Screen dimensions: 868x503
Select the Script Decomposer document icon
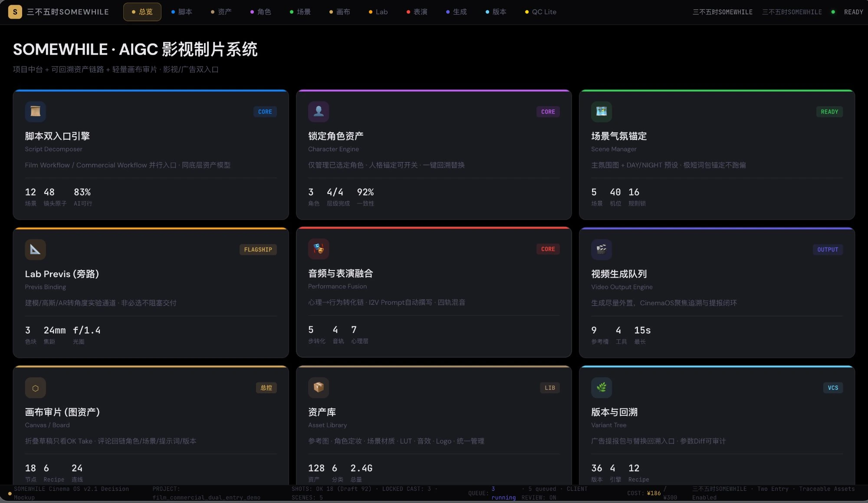click(x=35, y=111)
